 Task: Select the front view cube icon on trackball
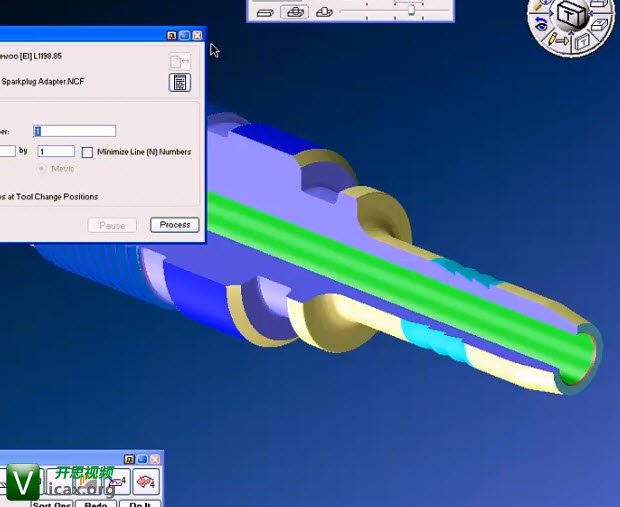coord(582,41)
